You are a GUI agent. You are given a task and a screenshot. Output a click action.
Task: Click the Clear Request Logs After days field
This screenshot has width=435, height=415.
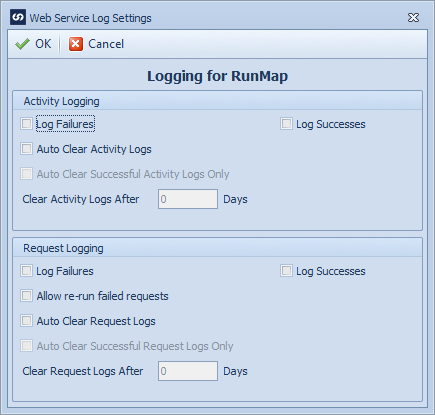[188, 371]
